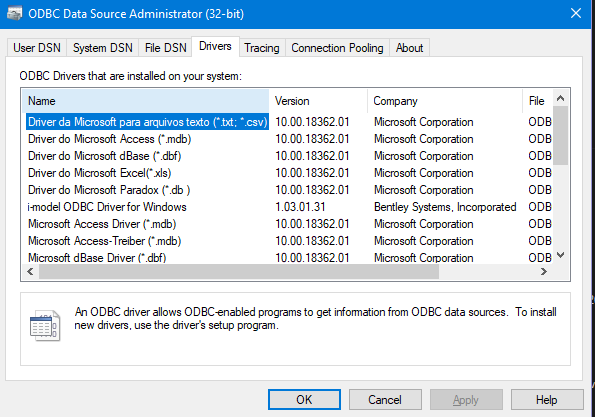Click the ODBC driver info icon
Screen dimensions: 595x417
(x=45, y=326)
